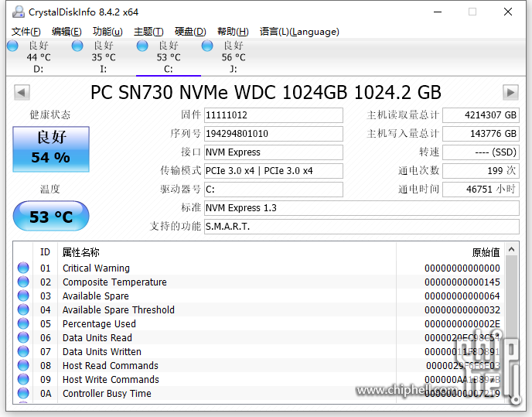The height and width of the screenshot is (417, 532).
Task: Open the 文件(F) menu
Action: point(26,32)
